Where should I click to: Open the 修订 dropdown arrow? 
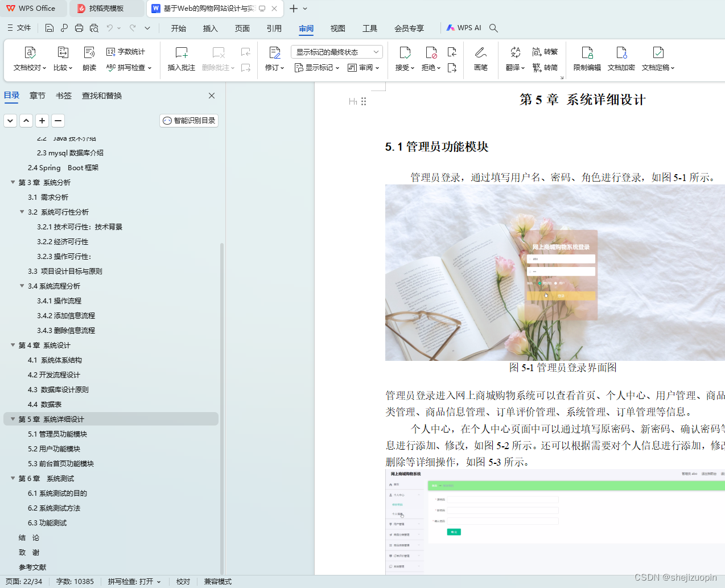(x=282, y=68)
